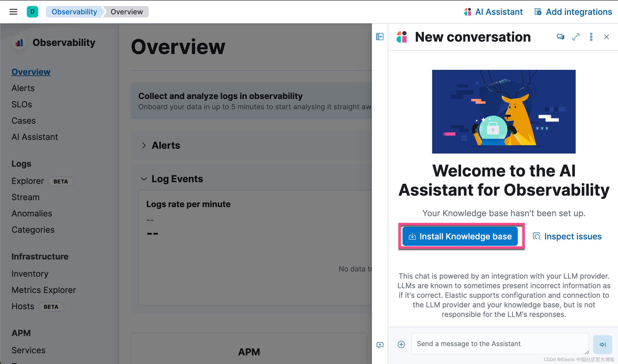Open Logs Explorer BETA item

coord(42,181)
